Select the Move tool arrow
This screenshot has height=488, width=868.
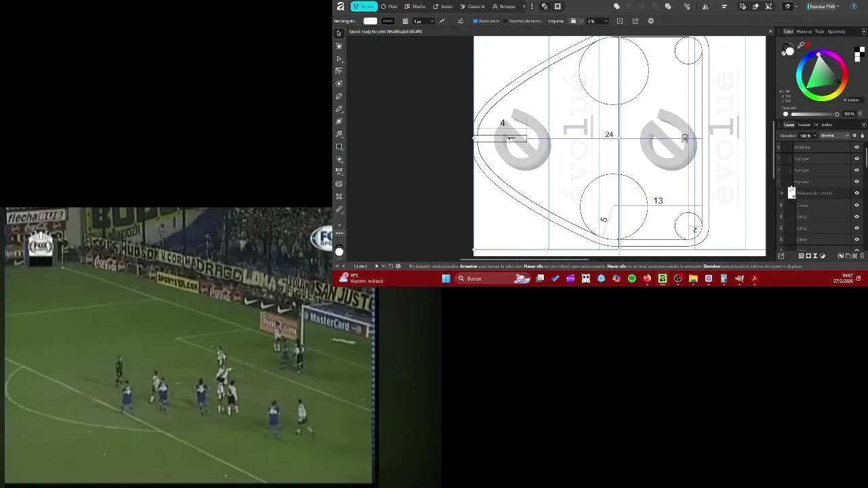(339, 33)
